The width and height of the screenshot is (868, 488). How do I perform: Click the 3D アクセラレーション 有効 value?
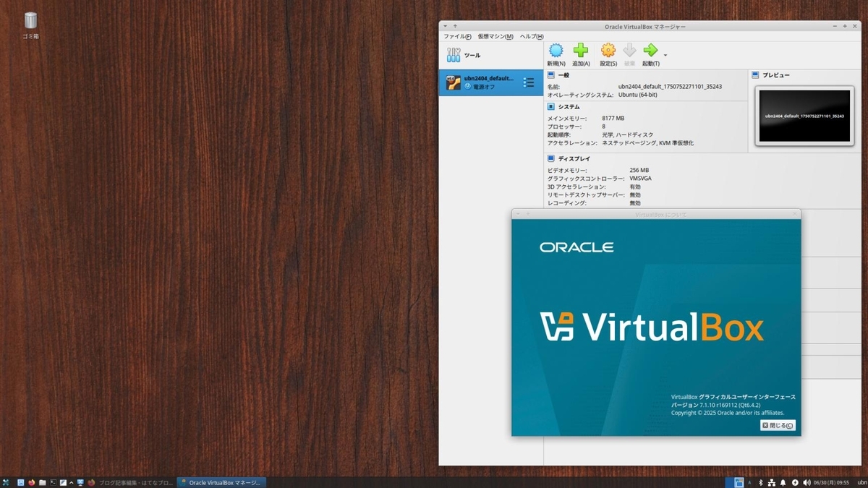pyautogui.click(x=635, y=187)
